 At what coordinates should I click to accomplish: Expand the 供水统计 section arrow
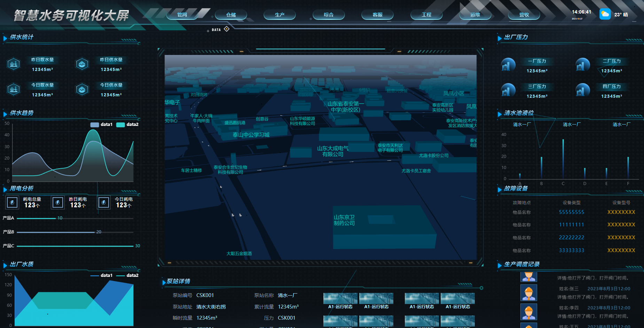click(x=5, y=38)
